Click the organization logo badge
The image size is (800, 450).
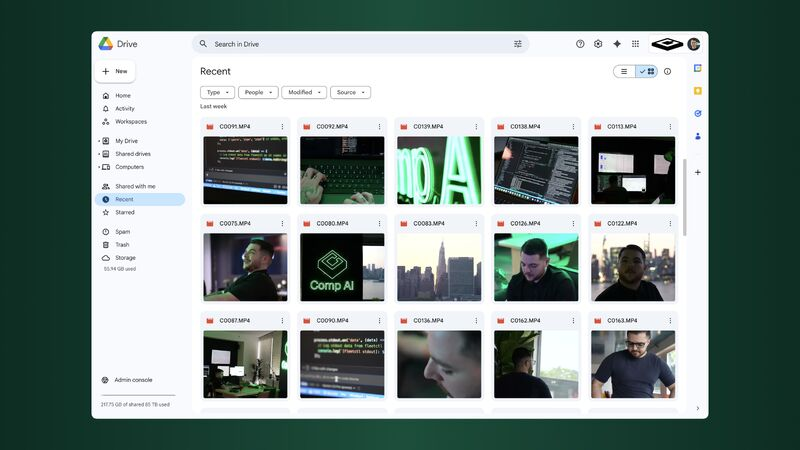tap(667, 44)
